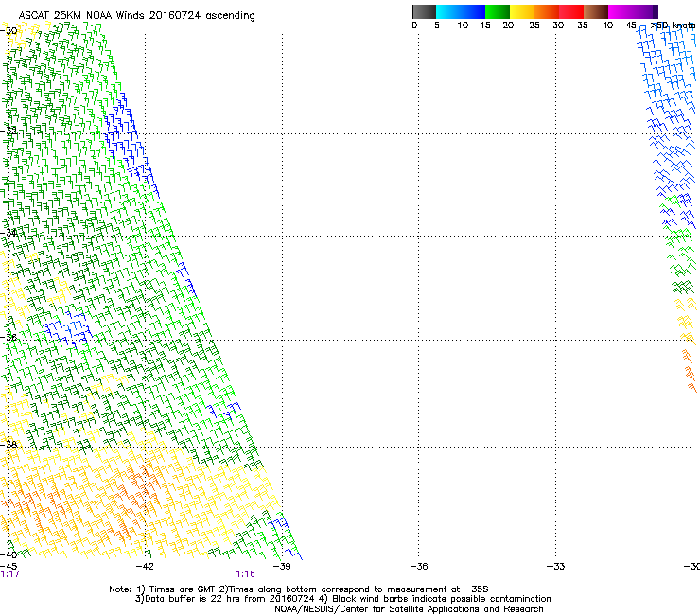
Task: Choose the dark purple 45-50 knots legend segment
Action: [x=645, y=11]
